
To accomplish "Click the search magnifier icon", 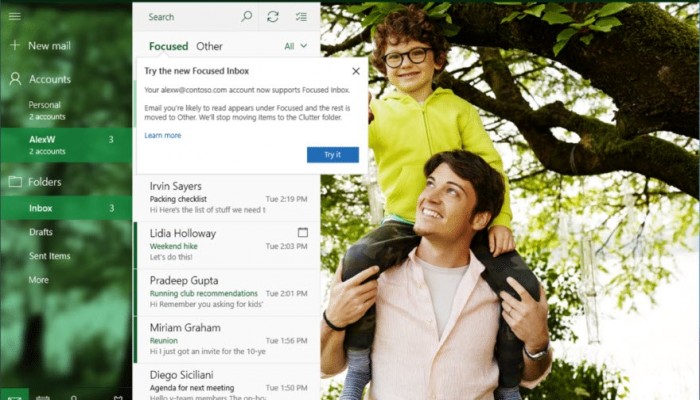I will (x=247, y=17).
